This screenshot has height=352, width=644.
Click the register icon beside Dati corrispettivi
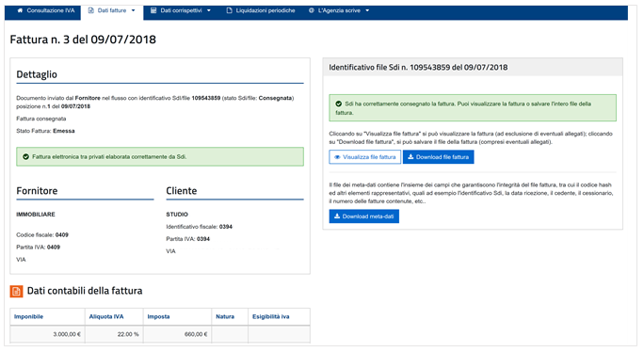pos(153,10)
